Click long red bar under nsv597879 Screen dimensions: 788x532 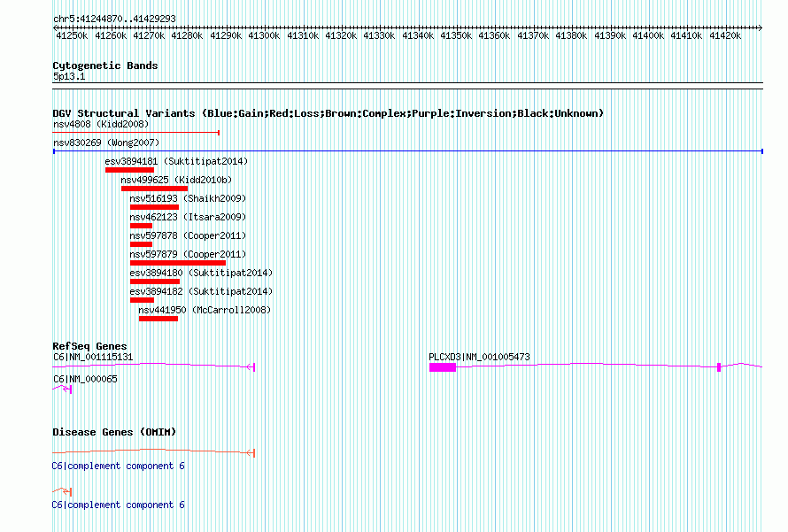click(x=178, y=263)
